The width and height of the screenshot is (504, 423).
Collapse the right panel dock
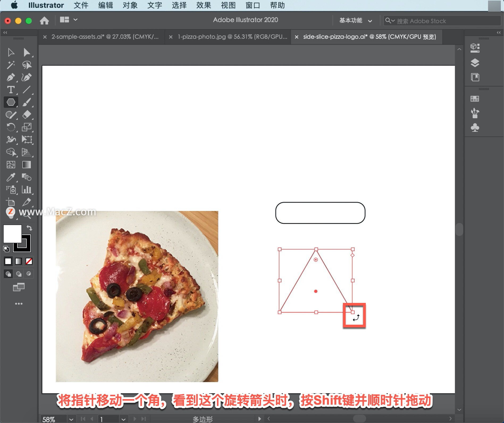[499, 32]
